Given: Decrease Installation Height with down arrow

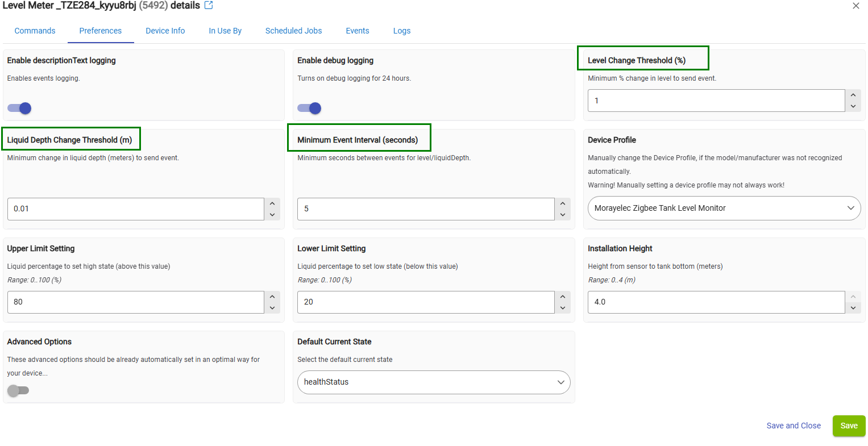Looking at the screenshot, I should (853, 308).
